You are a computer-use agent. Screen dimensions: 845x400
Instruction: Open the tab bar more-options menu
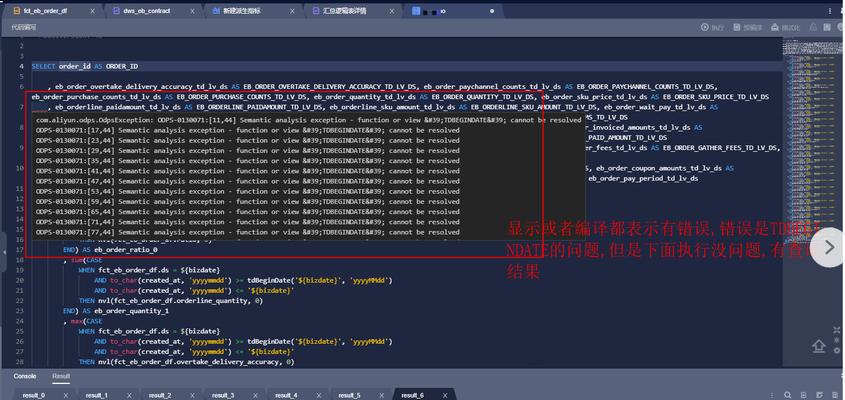(829, 11)
